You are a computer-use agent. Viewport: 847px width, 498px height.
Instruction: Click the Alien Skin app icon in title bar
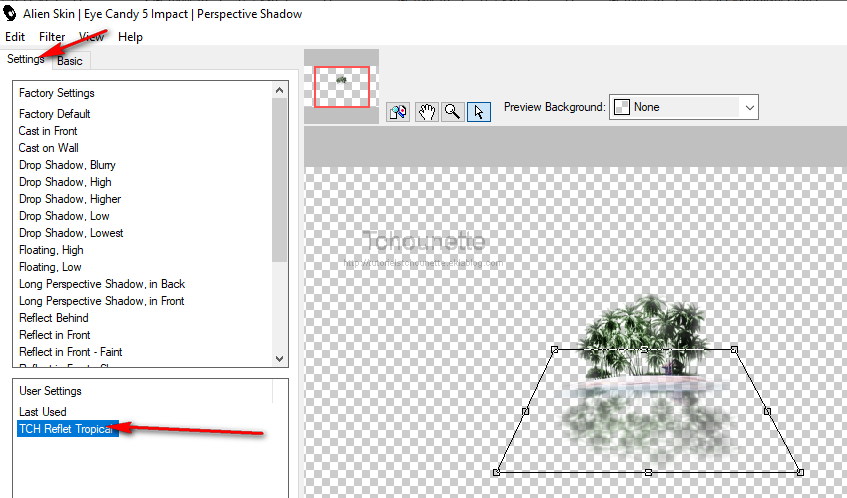(10, 14)
